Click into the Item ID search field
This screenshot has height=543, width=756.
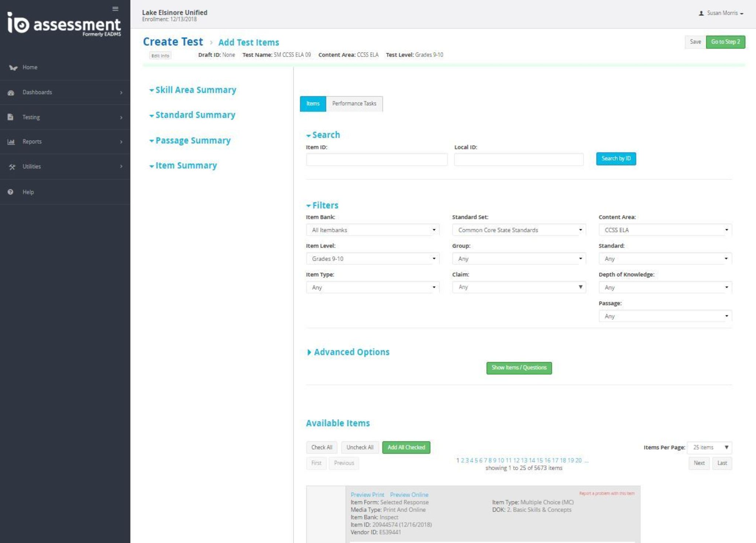(x=377, y=160)
